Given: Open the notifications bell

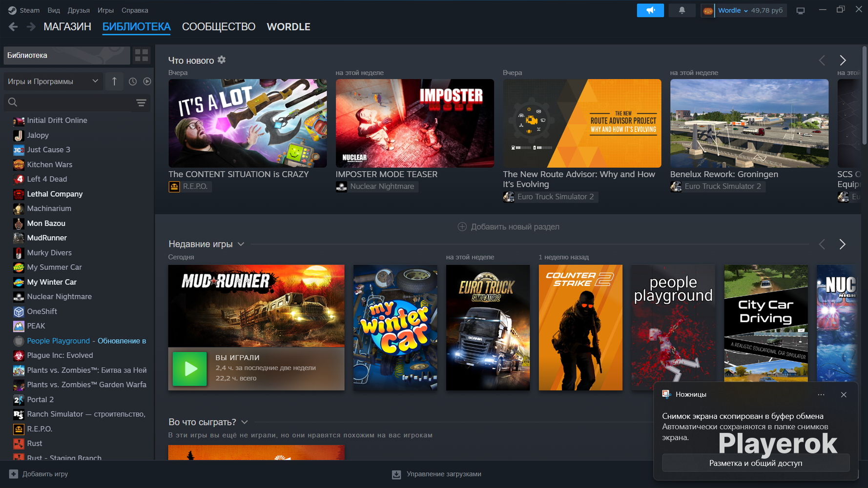Looking at the screenshot, I should click(x=682, y=10).
